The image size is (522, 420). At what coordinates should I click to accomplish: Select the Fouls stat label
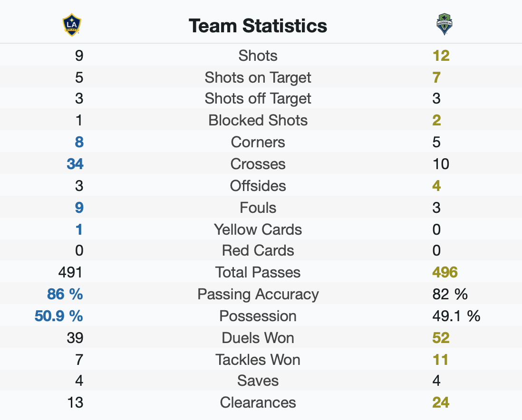point(258,208)
